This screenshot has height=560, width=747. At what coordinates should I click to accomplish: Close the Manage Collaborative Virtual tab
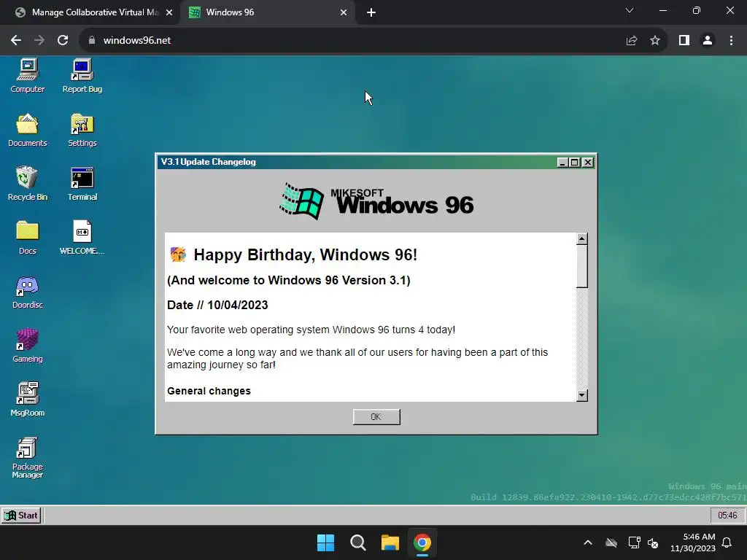point(169,12)
